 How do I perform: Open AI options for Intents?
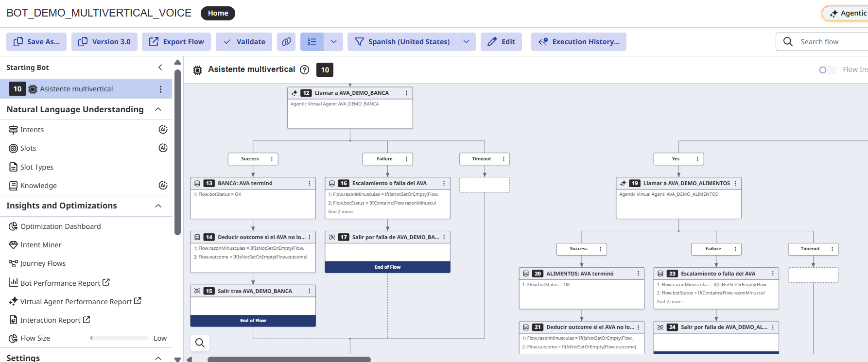[x=163, y=129]
